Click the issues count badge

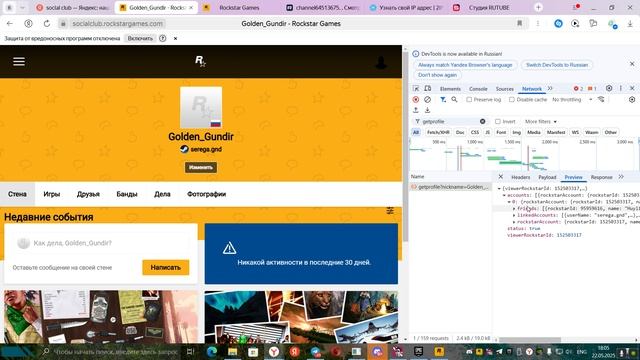(x=592, y=89)
